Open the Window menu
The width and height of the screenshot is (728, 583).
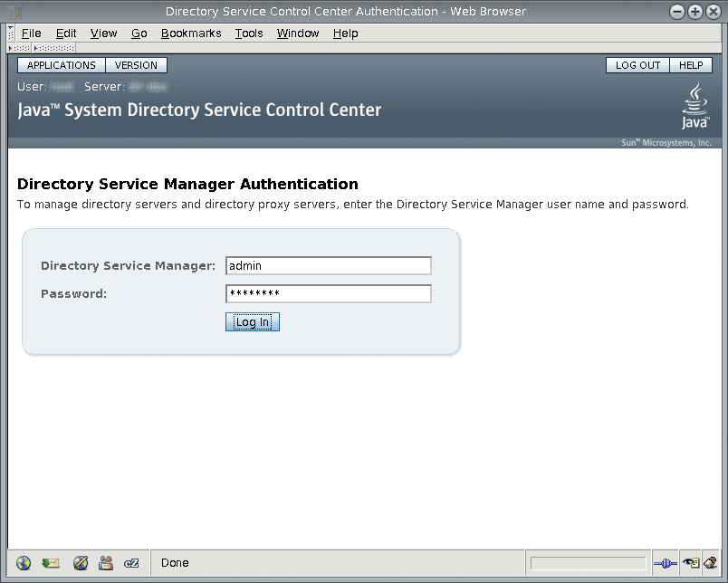[x=298, y=33]
